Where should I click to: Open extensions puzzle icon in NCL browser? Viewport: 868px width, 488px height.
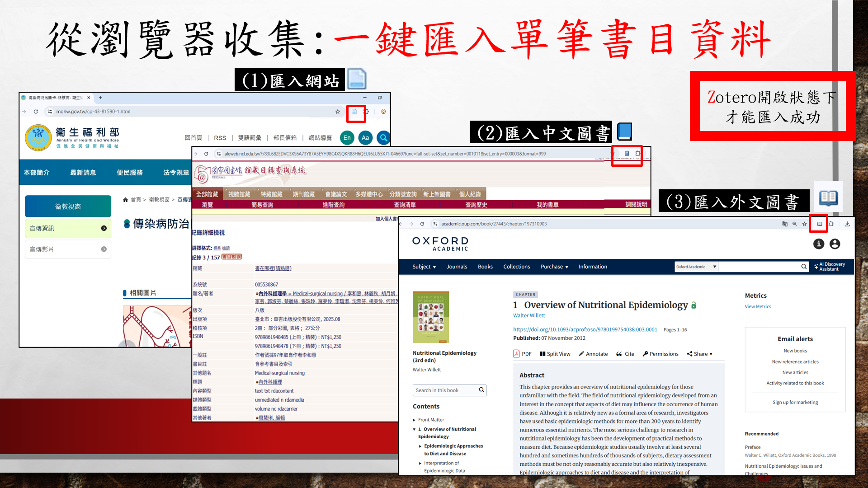(638, 154)
